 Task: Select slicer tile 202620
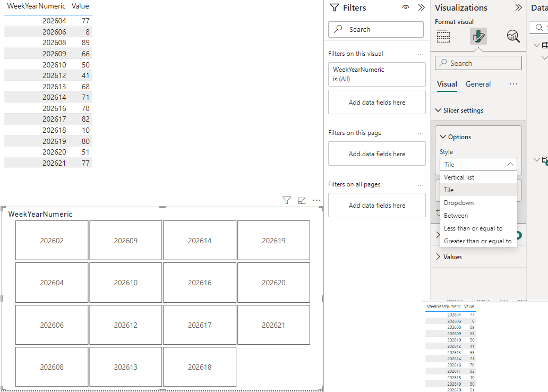(273, 283)
